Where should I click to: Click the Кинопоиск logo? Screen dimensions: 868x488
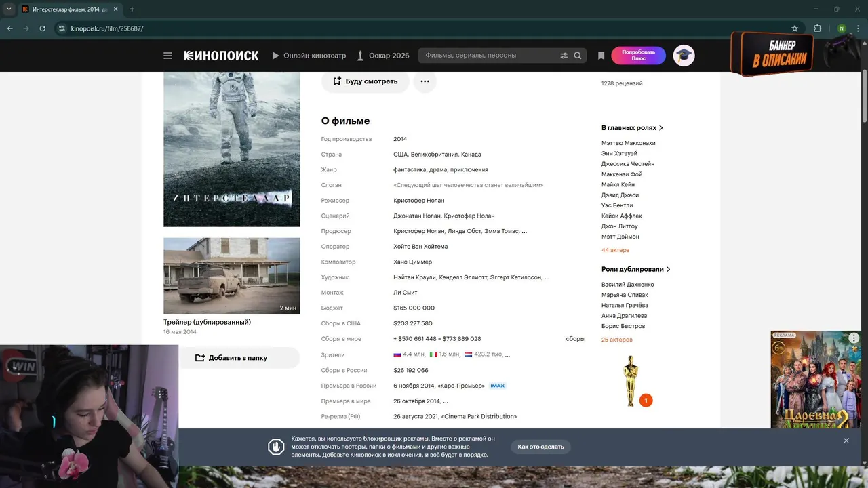[x=221, y=56]
